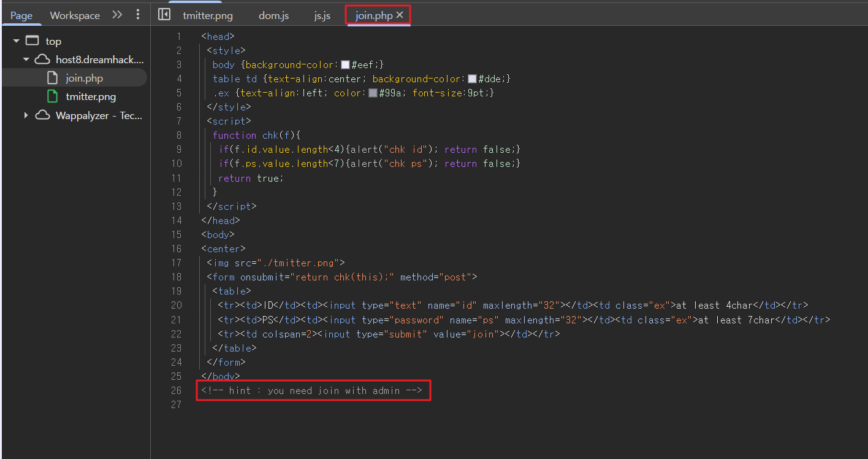Viewport: 868px width, 459px height.
Task: Click the #eef background color swatch
Action: (345, 64)
